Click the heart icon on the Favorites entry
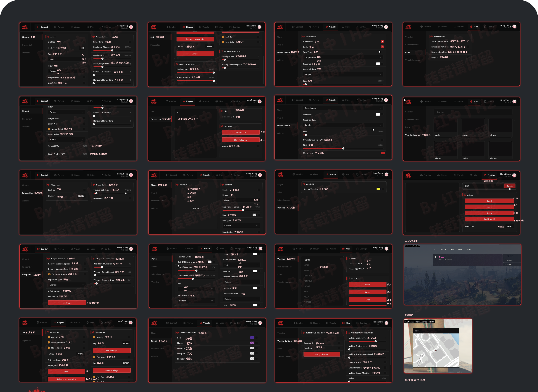 tap(505, 260)
